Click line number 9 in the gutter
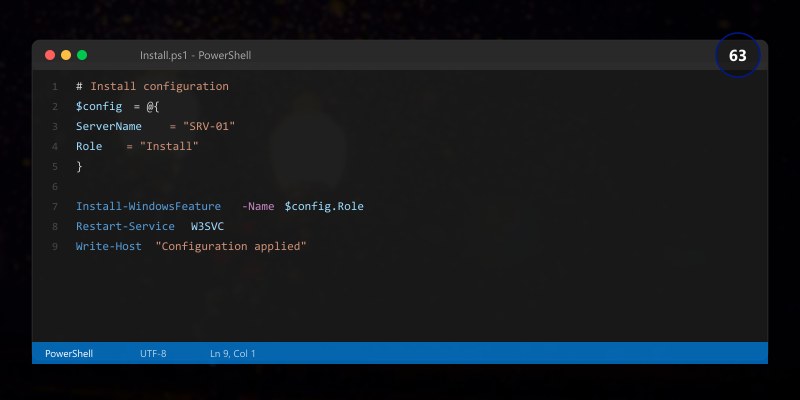This screenshot has height=400, width=800. 55,247
